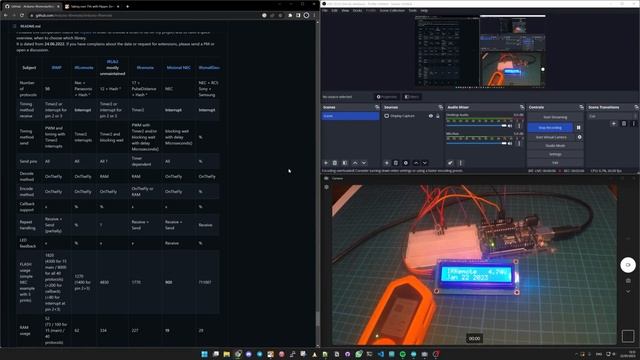Add a new source with Sources plus icon
The width and height of the screenshot is (640, 360).
click(x=387, y=163)
